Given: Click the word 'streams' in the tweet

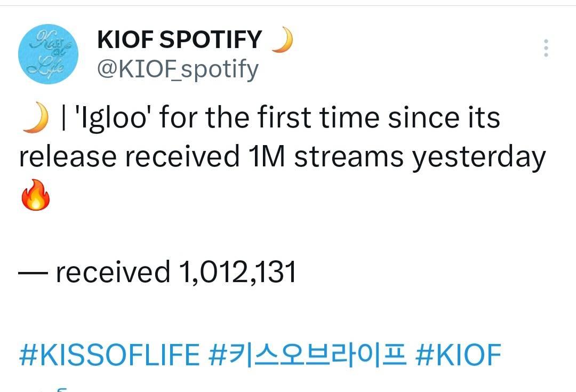Looking at the screenshot, I should (x=349, y=157).
